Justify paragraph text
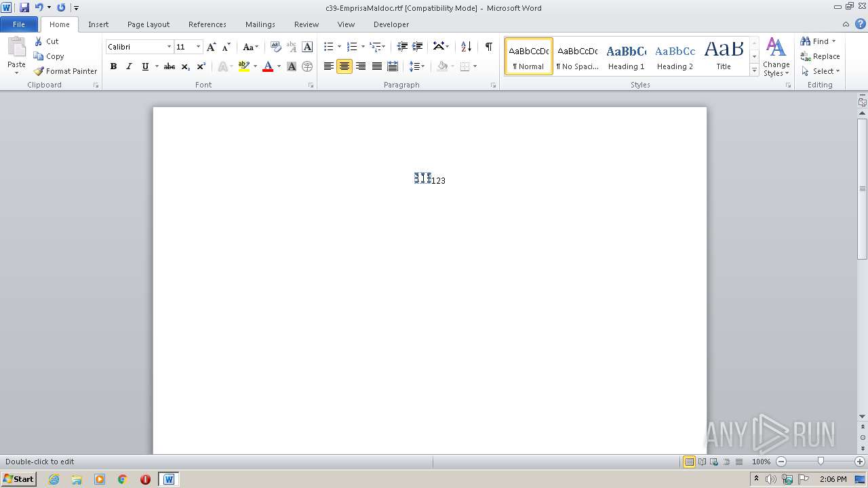 tap(376, 66)
